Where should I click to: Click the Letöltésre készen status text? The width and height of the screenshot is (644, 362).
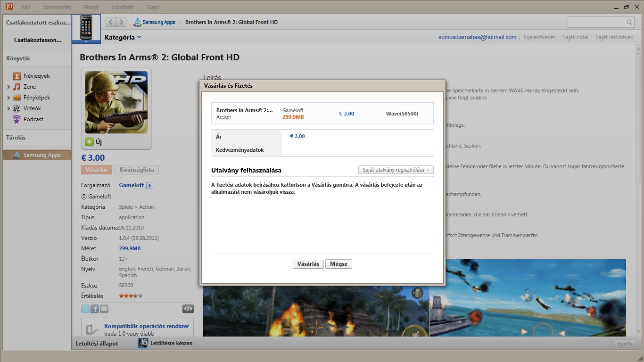coord(172,343)
